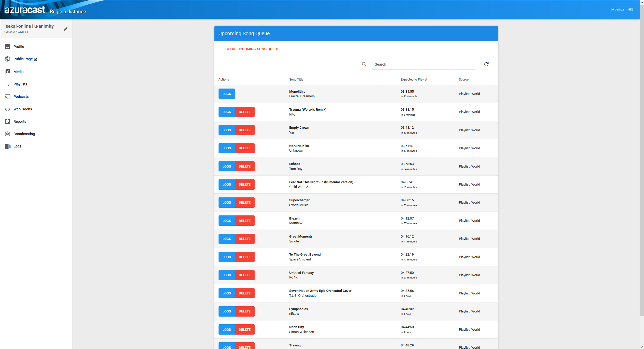
Task: Open the Playlists section
Action: pyautogui.click(x=20, y=84)
